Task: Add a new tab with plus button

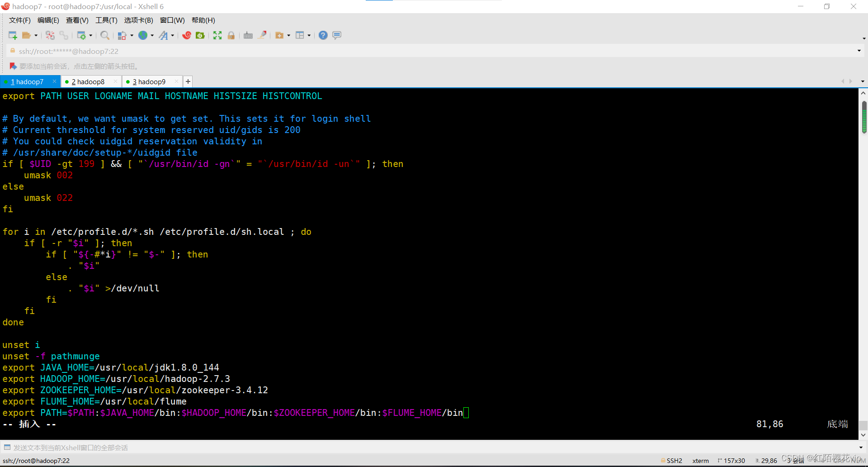Action: click(x=188, y=81)
